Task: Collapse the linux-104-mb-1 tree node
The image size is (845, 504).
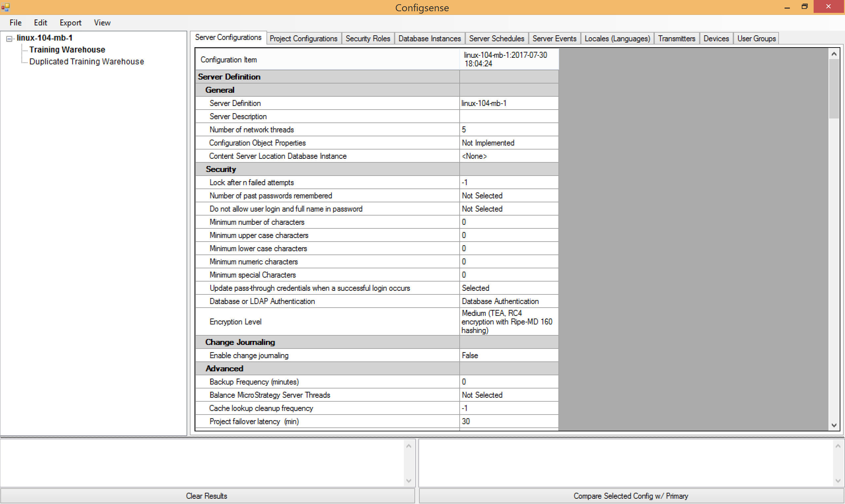Action: pos(9,39)
